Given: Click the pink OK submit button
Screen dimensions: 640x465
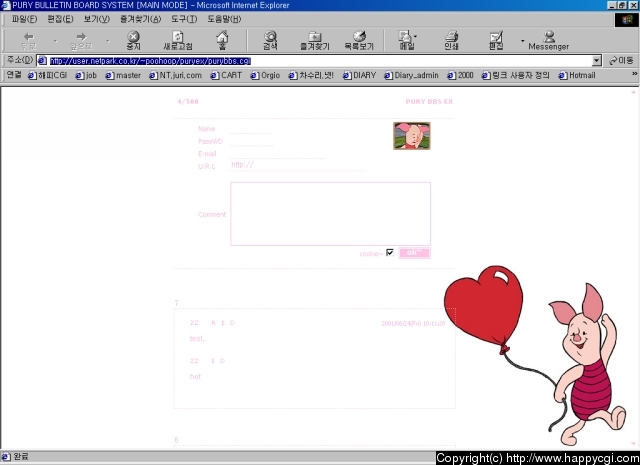Looking at the screenshot, I should [414, 253].
